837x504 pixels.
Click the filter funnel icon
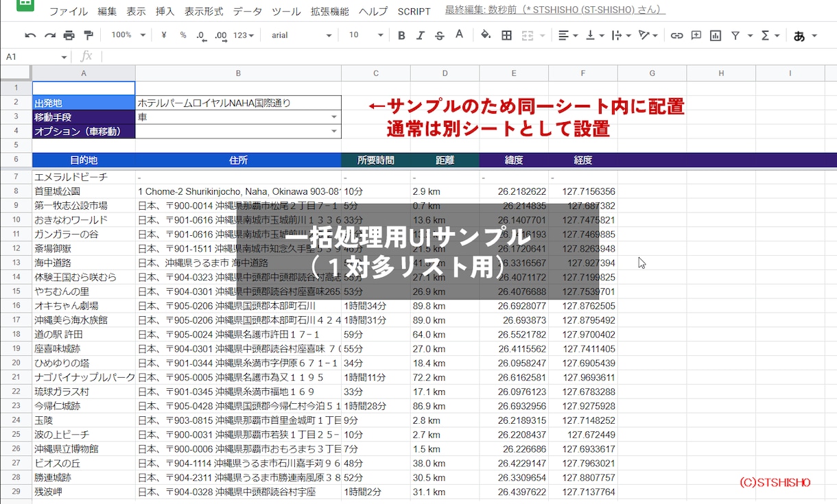pos(735,35)
